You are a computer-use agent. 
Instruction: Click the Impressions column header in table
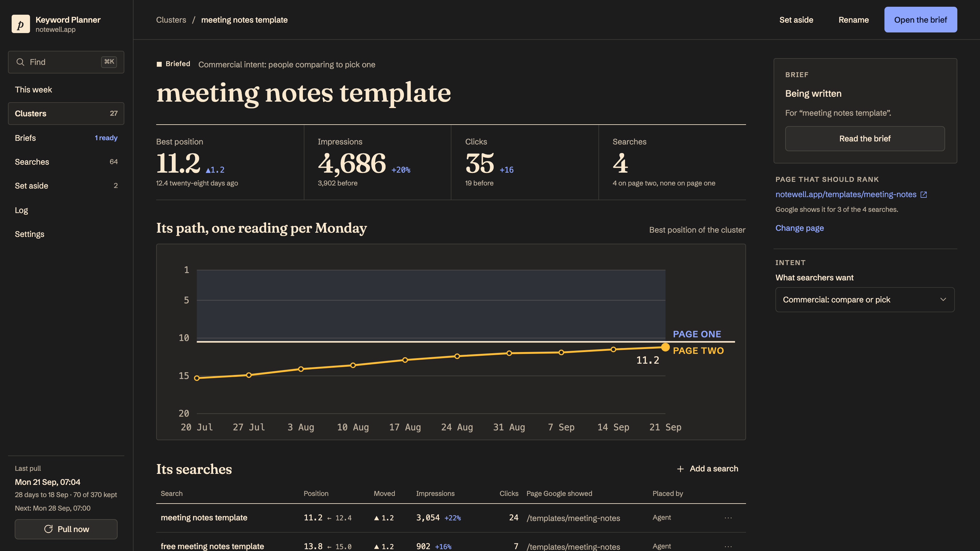coord(435,493)
